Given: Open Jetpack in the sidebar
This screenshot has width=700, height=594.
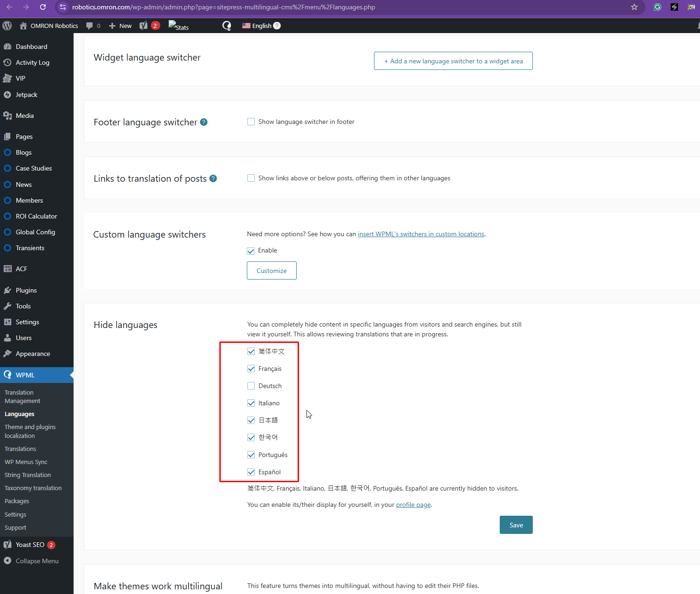Looking at the screenshot, I should 37,95.
